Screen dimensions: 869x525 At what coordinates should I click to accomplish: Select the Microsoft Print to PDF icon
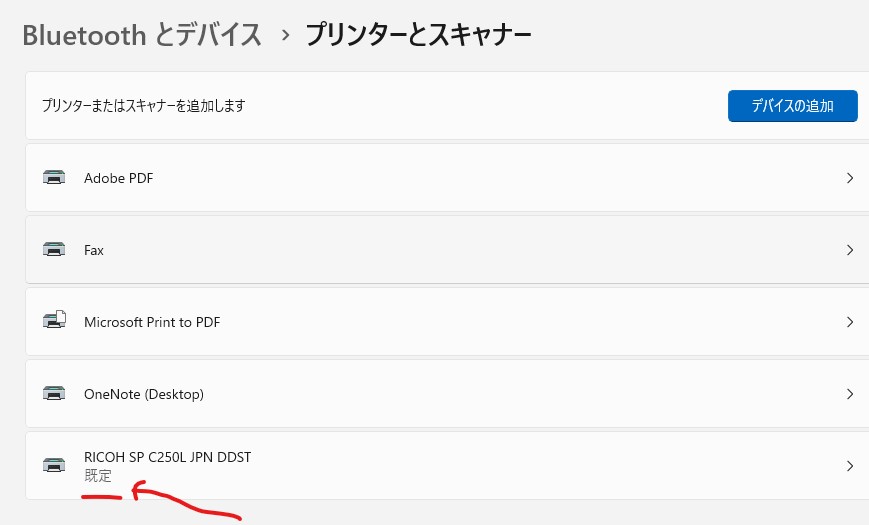(x=54, y=320)
